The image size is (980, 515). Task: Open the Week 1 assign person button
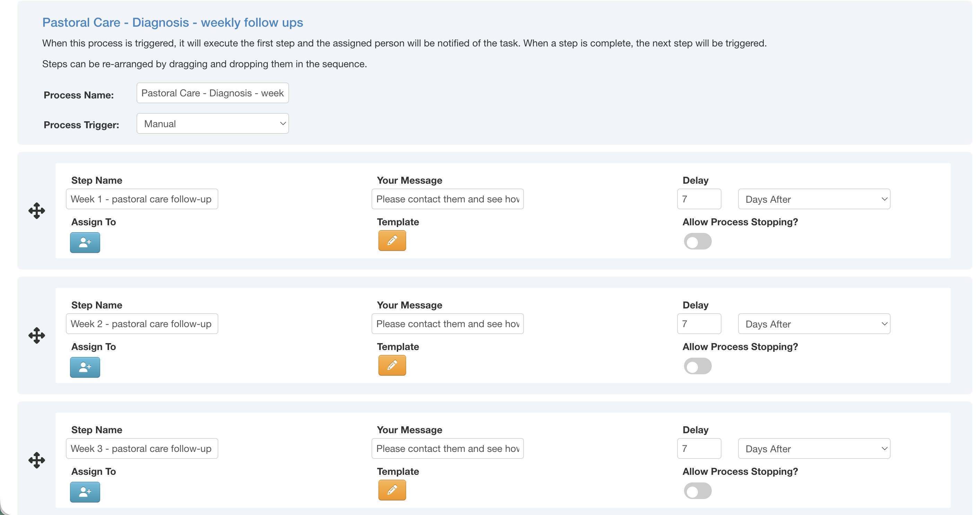coord(85,242)
